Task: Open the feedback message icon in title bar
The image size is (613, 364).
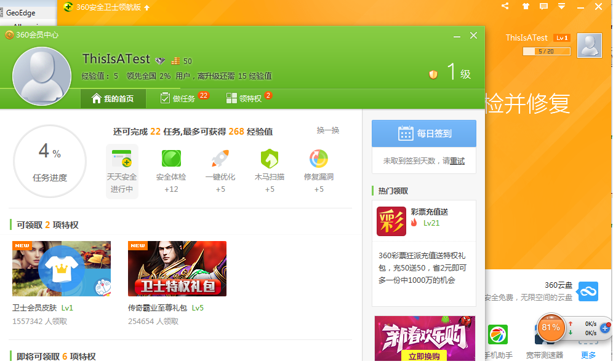Action: [543, 6]
